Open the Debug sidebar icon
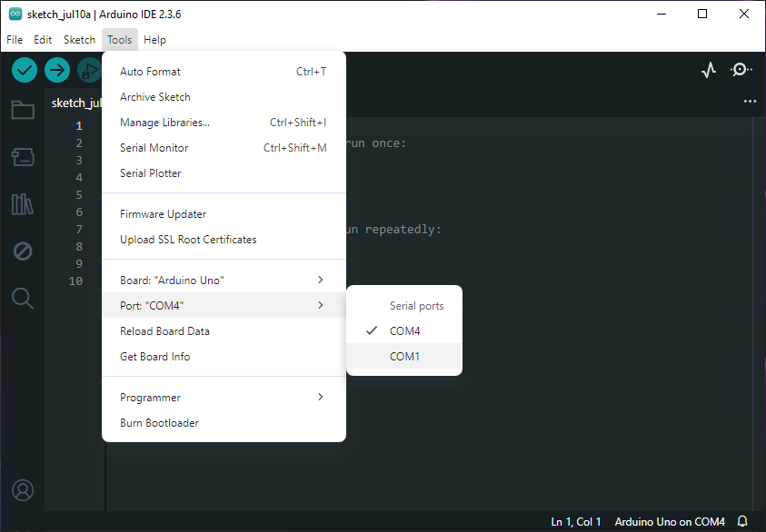Screen dimensions: 766x532 23,251
